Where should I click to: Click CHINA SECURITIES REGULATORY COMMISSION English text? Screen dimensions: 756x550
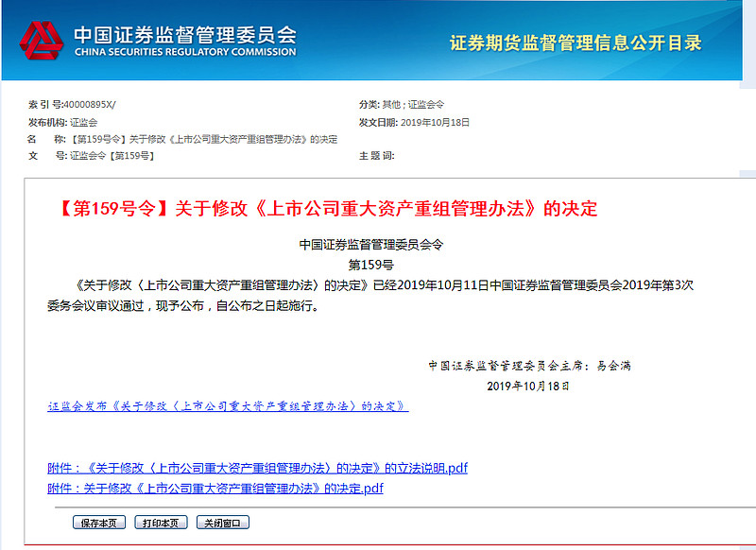[x=185, y=52]
